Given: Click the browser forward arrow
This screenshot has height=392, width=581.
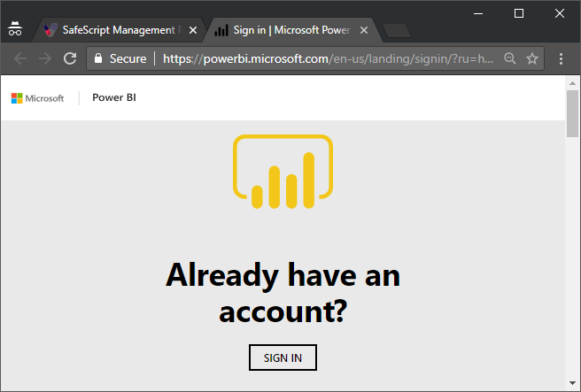Looking at the screenshot, I should (45, 58).
